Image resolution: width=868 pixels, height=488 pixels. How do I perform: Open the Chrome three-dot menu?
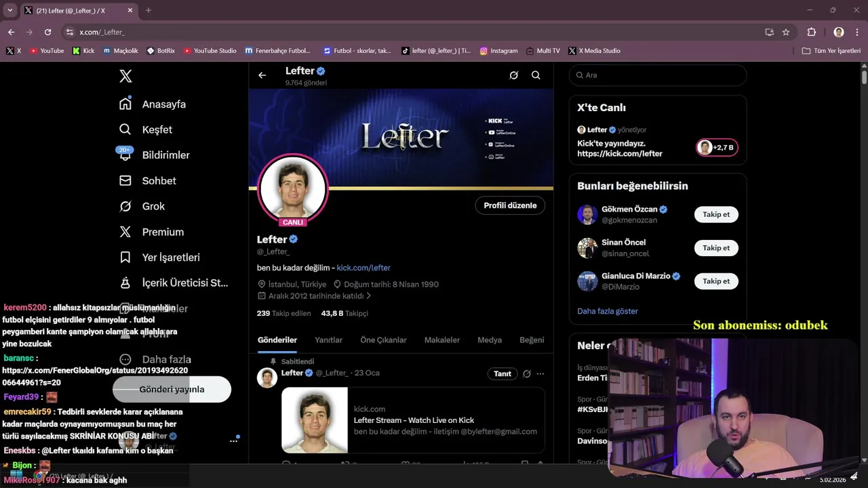[x=859, y=32]
